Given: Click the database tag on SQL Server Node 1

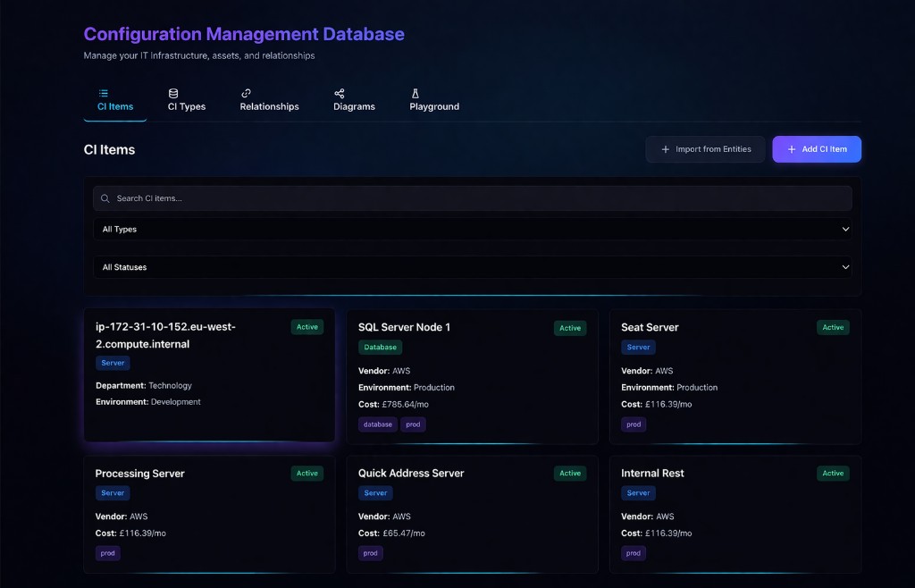Looking at the screenshot, I should pyautogui.click(x=378, y=424).
